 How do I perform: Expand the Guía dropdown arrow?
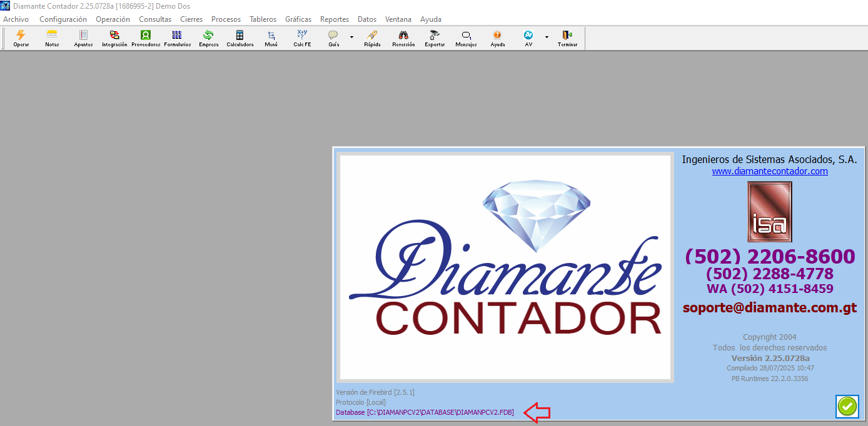(x=351, y=37)
